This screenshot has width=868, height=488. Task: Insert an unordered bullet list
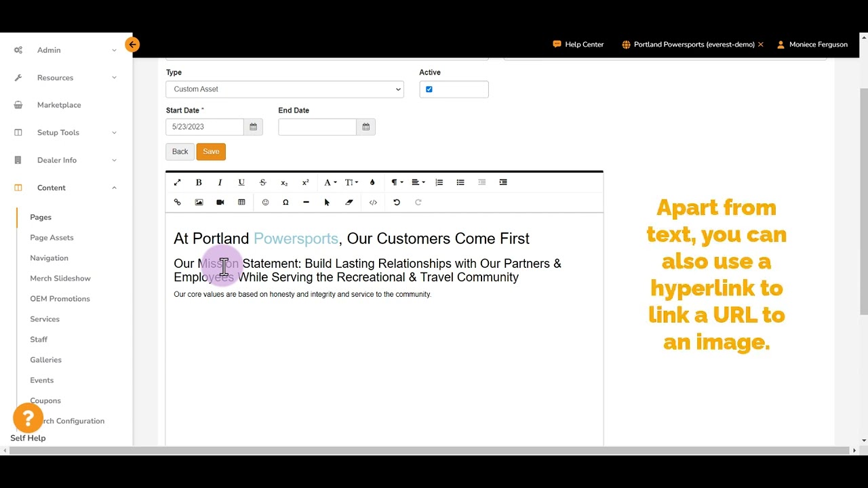pyautogui.click(x=460, y=182)
